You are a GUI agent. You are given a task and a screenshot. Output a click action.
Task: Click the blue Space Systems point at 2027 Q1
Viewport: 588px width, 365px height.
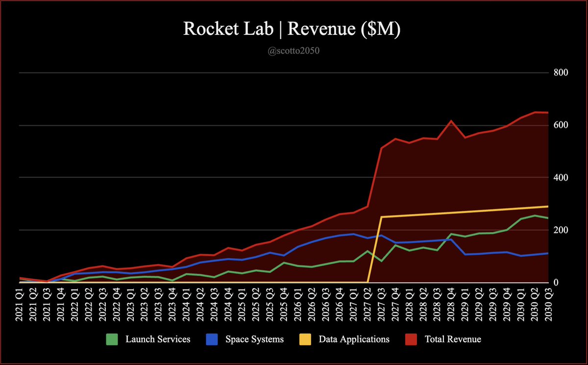coord(354,234)
